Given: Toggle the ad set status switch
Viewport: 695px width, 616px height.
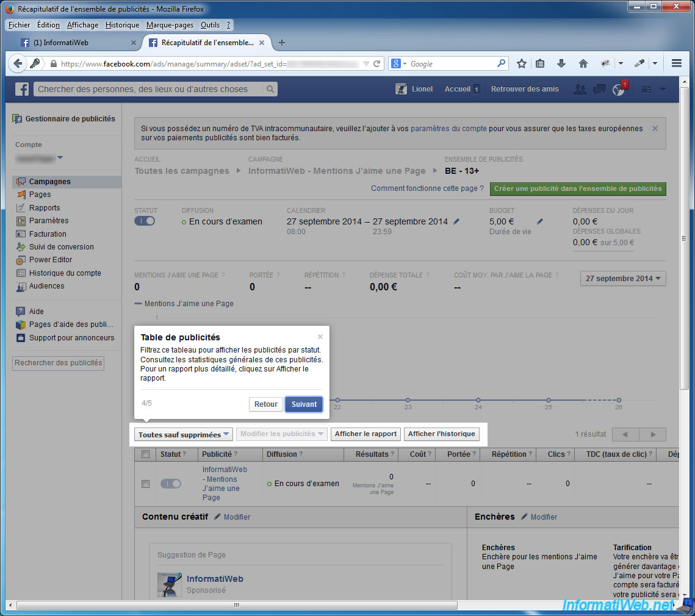Looking at the screenshot, I should pos(145,221).
